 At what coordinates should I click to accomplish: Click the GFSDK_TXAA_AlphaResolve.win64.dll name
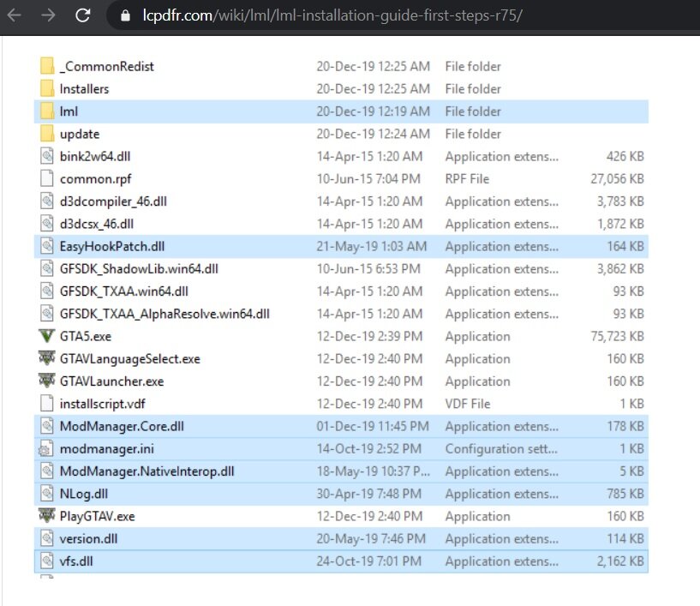pos(165,314)
